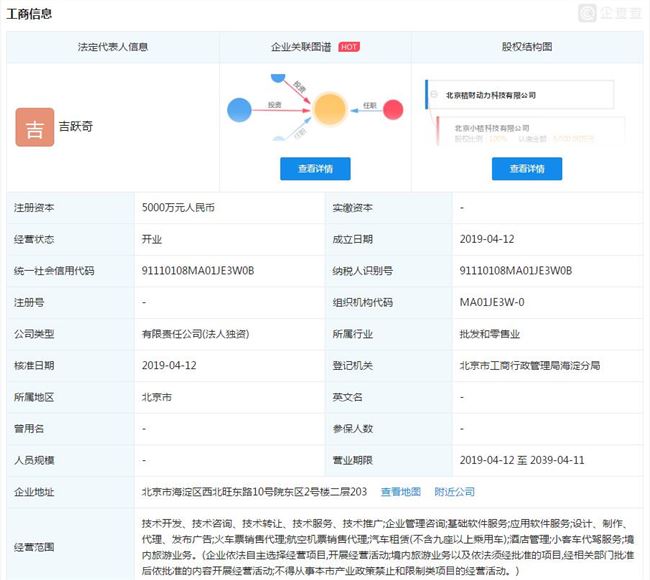650x580 pixels.
Task: Click the 核准日期 label cell
Action: (x=70, y=366)
